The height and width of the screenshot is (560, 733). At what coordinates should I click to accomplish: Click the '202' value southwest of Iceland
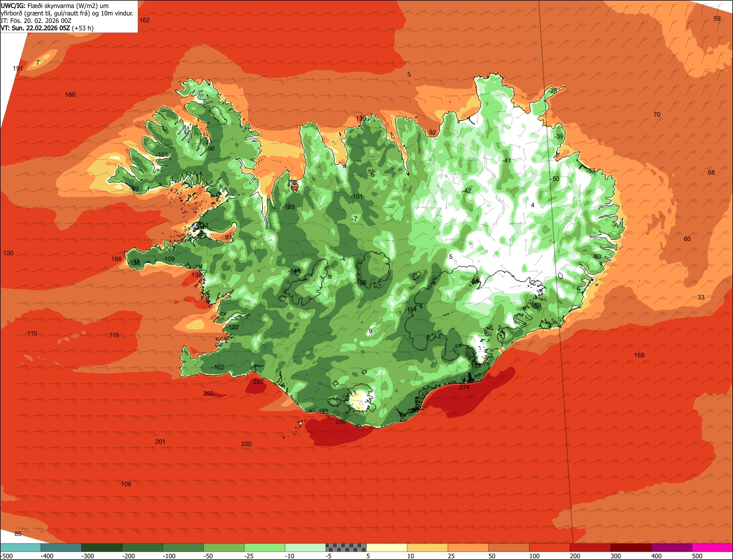208,393
